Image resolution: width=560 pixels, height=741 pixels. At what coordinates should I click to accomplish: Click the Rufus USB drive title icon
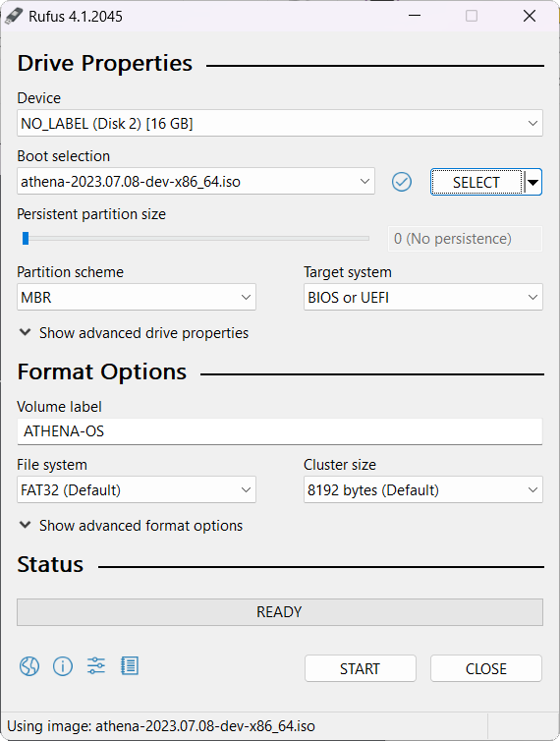pos(13,16)
